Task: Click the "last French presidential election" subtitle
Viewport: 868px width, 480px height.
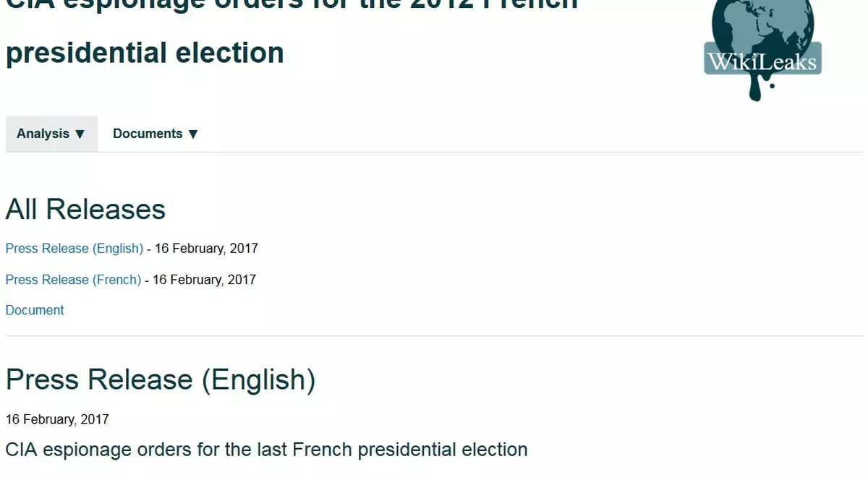Action: point(266,449)
